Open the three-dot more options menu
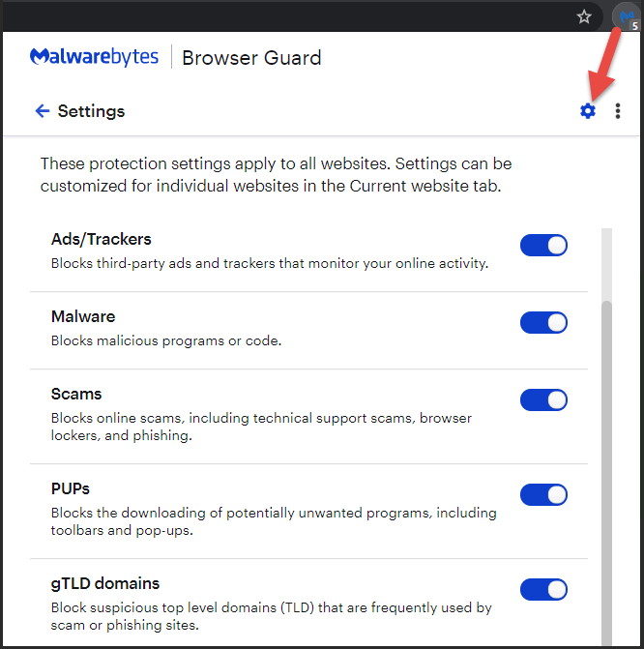644x649 pixels. click(x=618, y=111)
